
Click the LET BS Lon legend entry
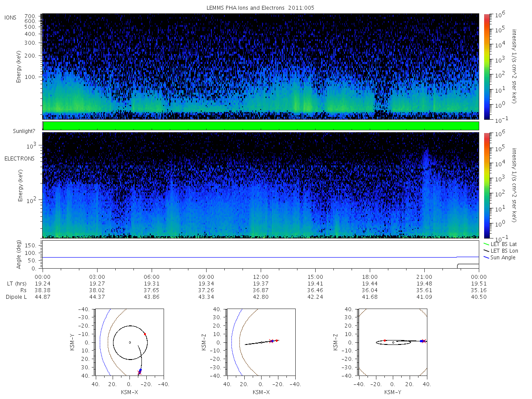click(x=501, y=251)
